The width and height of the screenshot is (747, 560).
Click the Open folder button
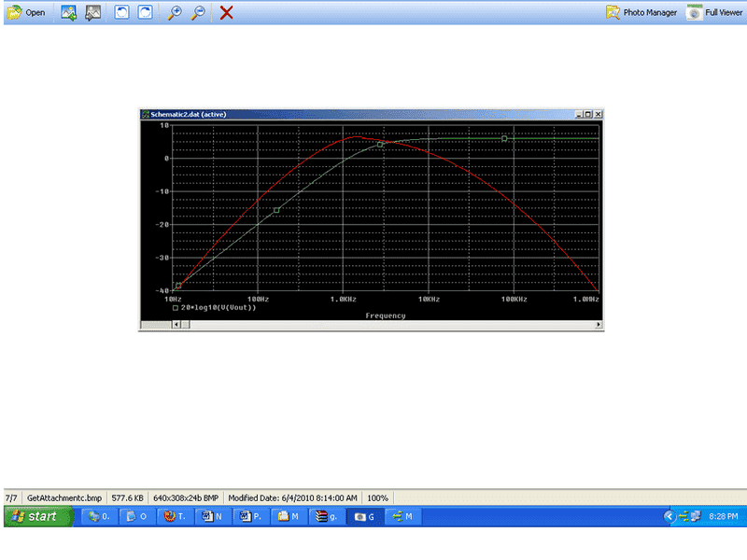click(26, 13)
